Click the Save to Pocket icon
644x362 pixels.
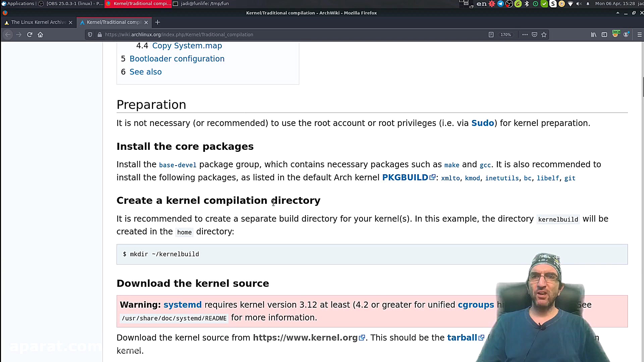click(x=535, y=35)
